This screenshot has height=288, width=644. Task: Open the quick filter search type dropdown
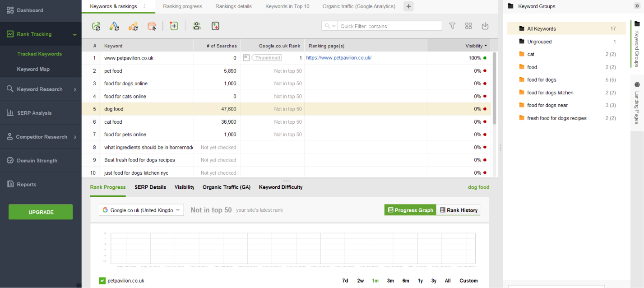pos(329,26)
